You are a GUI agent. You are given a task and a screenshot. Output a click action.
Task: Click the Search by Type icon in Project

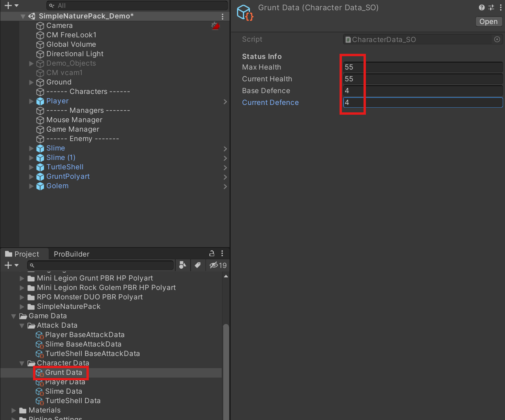(x=182, y=265)
